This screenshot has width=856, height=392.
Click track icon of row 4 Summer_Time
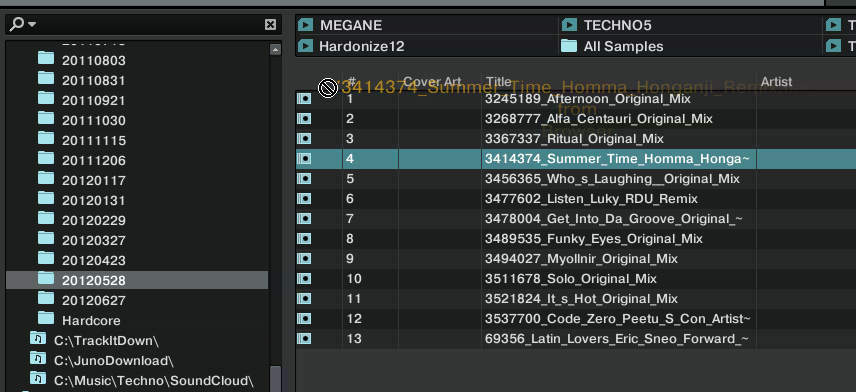(x=304, y=159)
